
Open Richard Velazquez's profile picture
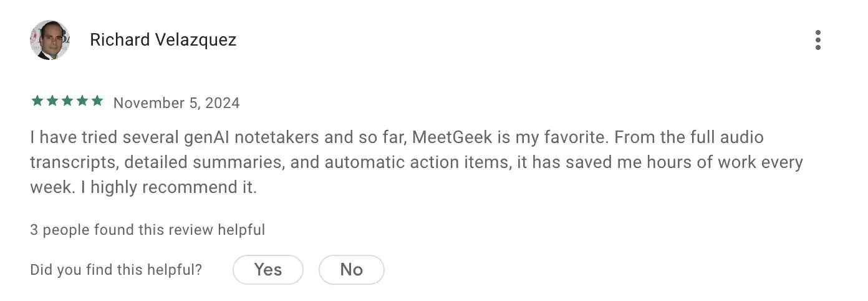tap(49, 40)
